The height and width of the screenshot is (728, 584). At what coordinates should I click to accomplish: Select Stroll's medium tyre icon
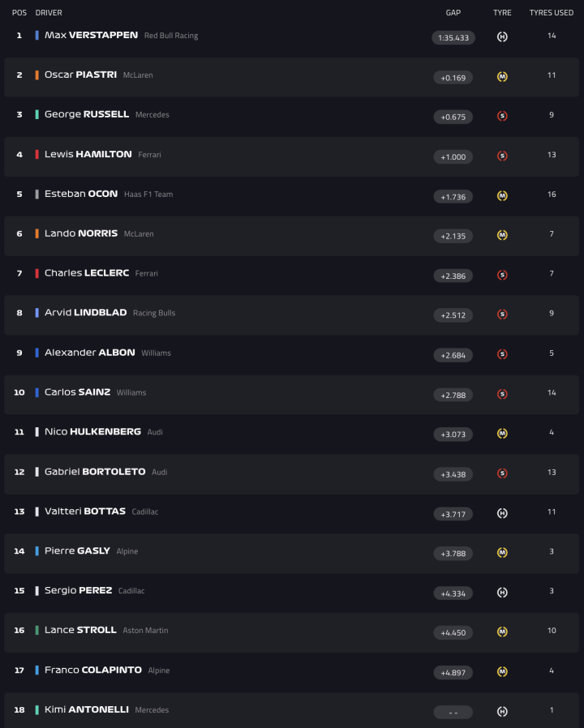[x=502, y=632]
